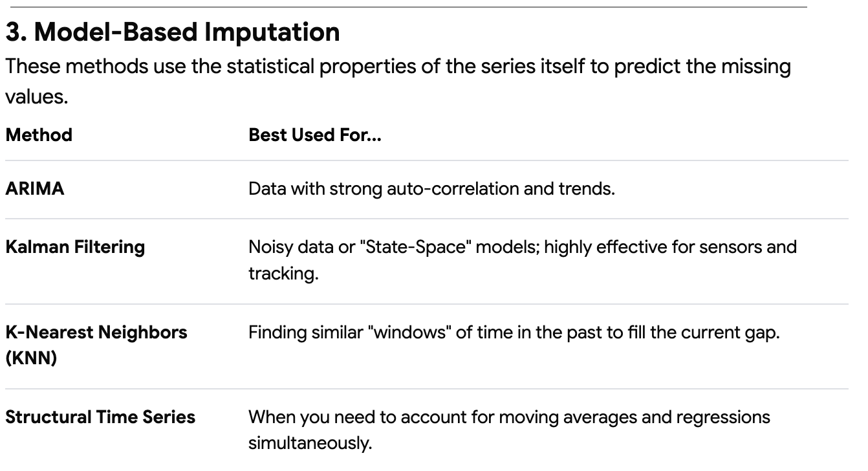Click the 'K-Nearest Neighbors' method name
The height and width of the screenshot is (471, 868).
click(96, 333)
